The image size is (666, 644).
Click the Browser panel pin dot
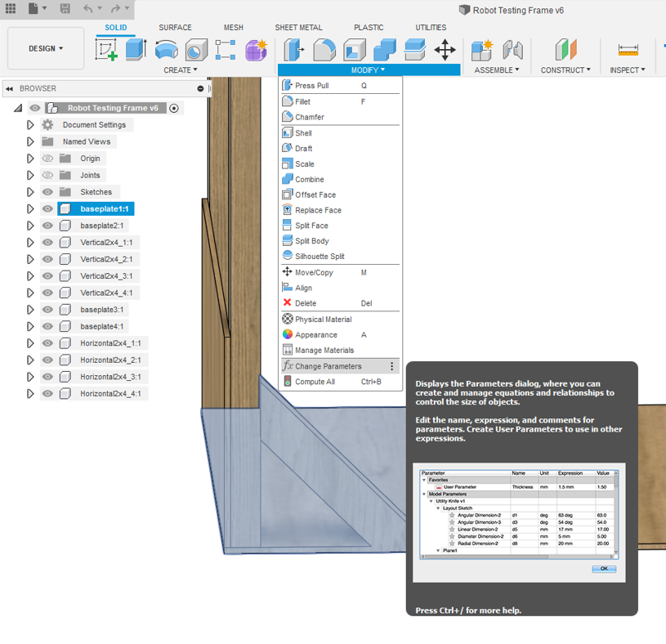200,88
